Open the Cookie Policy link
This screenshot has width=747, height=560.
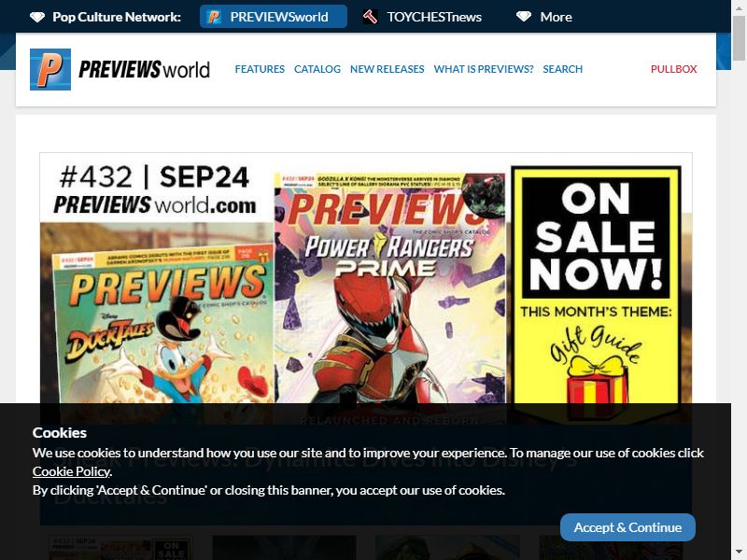coord(72,471)
